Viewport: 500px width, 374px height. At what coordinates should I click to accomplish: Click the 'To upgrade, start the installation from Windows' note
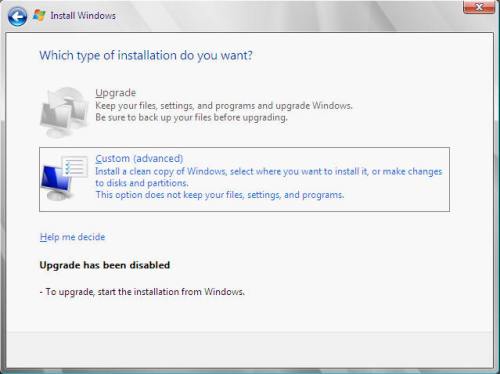[x=142, y=292]
